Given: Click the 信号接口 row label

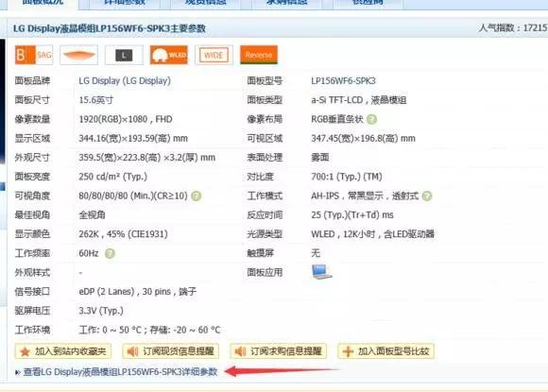Looking at the screenshot, I should [x=32, y=291].
